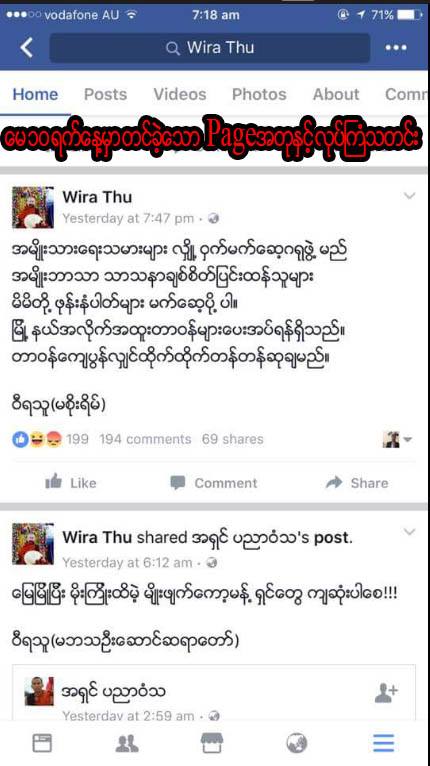Share the first Wira Thu post
Image resolution: width=430 pixels, height=766 pixels.
[357, 483]
